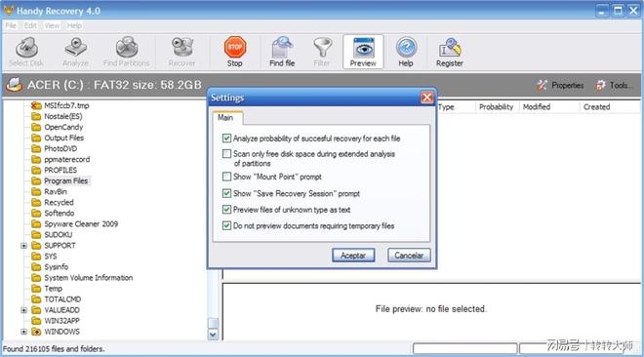Open the Help menu in menu bar

(x=74, y=26)
